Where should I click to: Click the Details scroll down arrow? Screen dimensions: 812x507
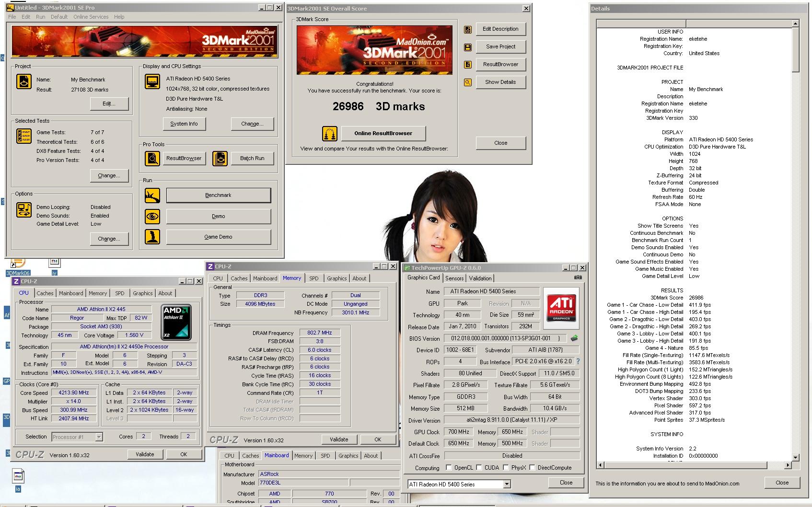795,458
